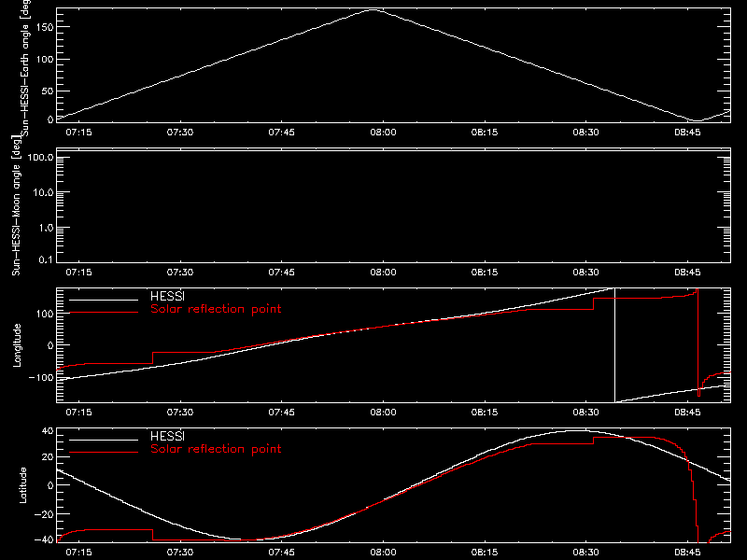Select the 100 tick on Longitude plot
This screenshot has height=560, width=747.
pos(44,314)
